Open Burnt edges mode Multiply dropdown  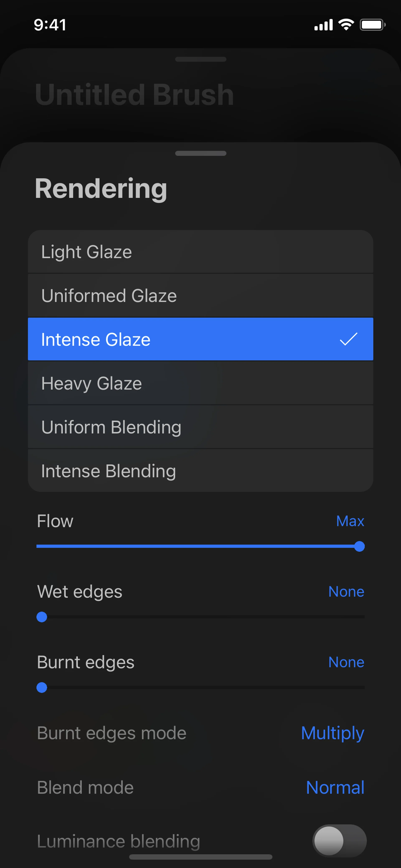(x=332, y=733)
